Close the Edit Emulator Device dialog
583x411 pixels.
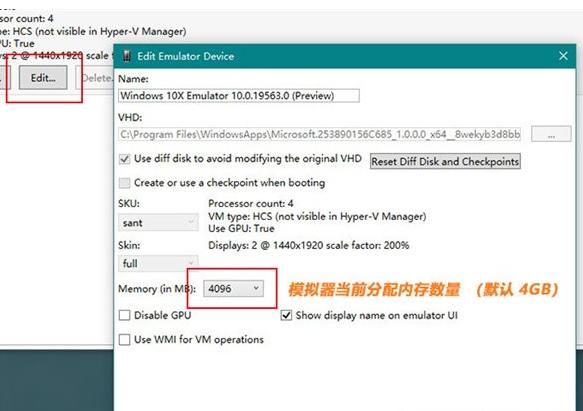[563, 56]
